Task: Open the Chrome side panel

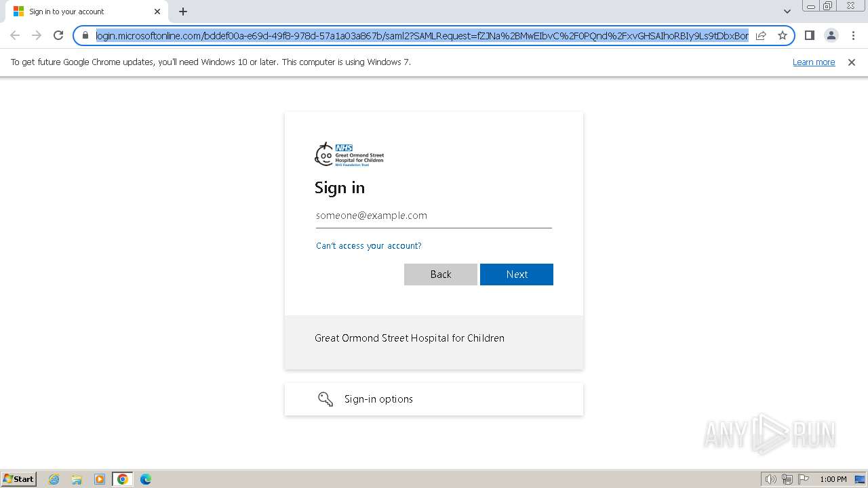Action: tap(809, 35)
